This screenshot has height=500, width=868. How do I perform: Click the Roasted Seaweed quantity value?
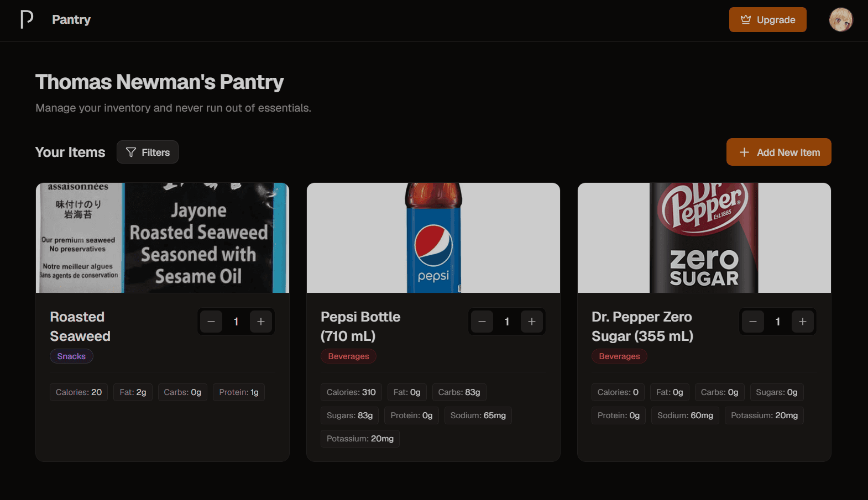pos(236,322)
